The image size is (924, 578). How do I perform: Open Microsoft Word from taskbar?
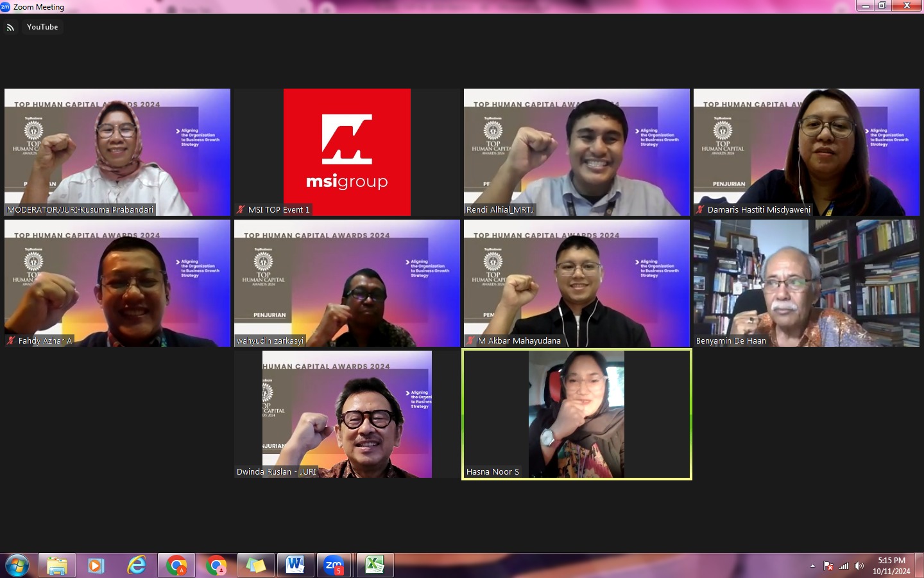[x=295, y=566]
